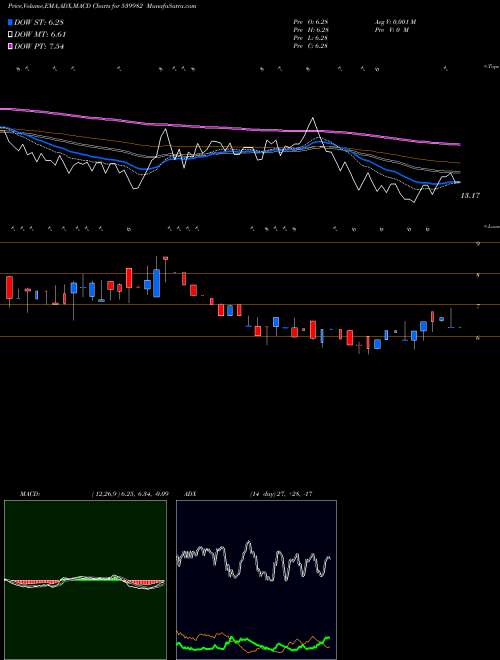This screenshot has height=660, width=500.
Task: Click the dark blue ADX indicator chart panel
Action: [256, 580]
